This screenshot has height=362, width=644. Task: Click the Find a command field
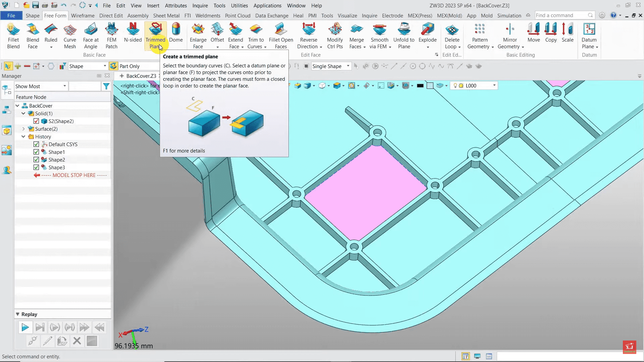(x=561, y=15)
